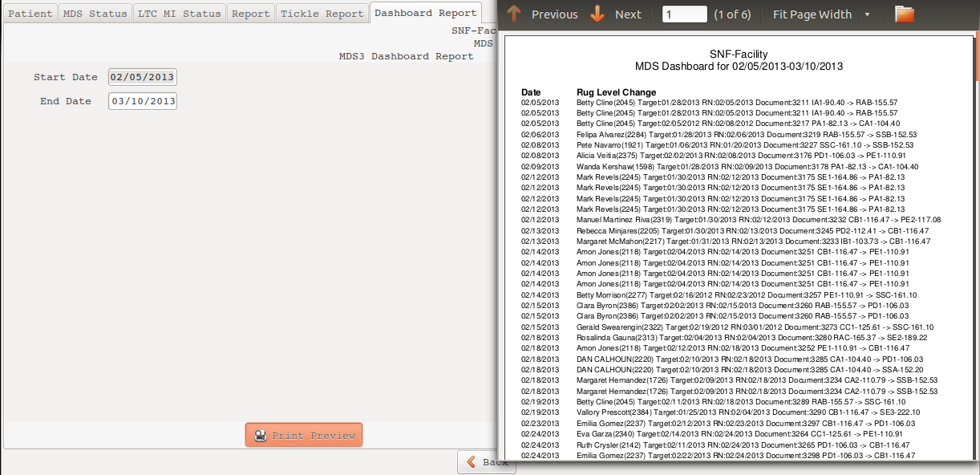Click the Rug Level Change column header

[x=616, y=92]
